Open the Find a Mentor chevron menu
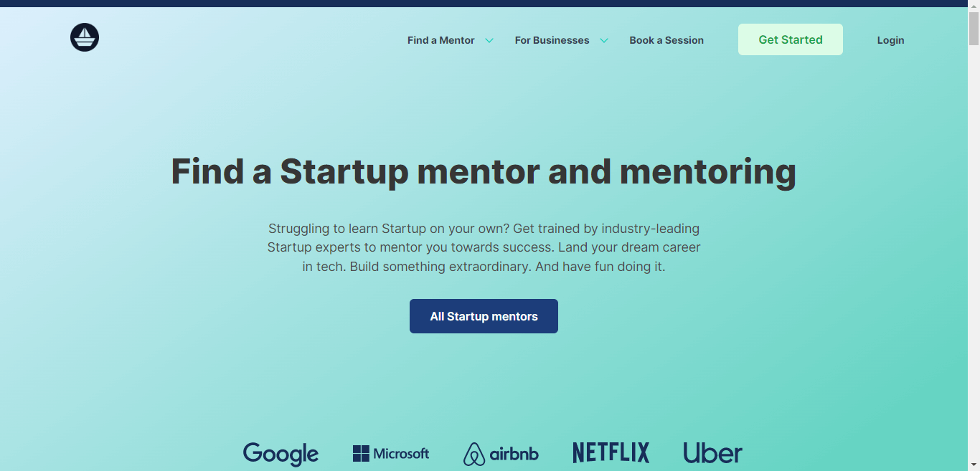 (x=490, y=41)
